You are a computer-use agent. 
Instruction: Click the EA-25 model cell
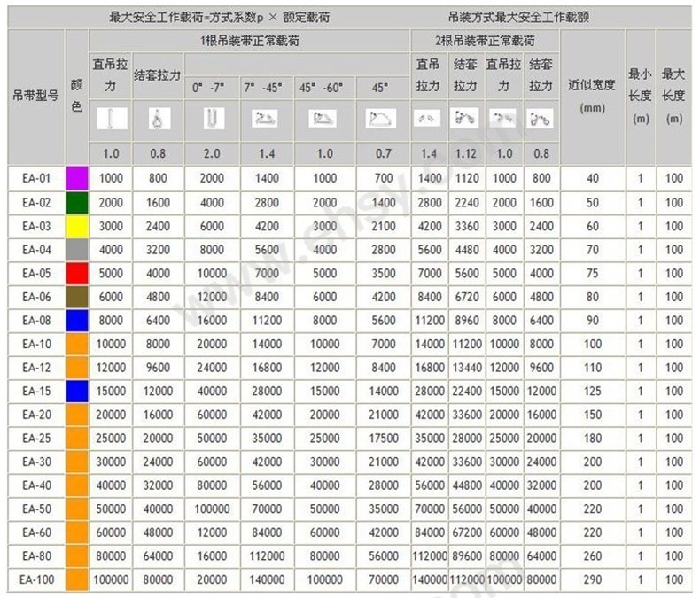(x=36, y=439)
